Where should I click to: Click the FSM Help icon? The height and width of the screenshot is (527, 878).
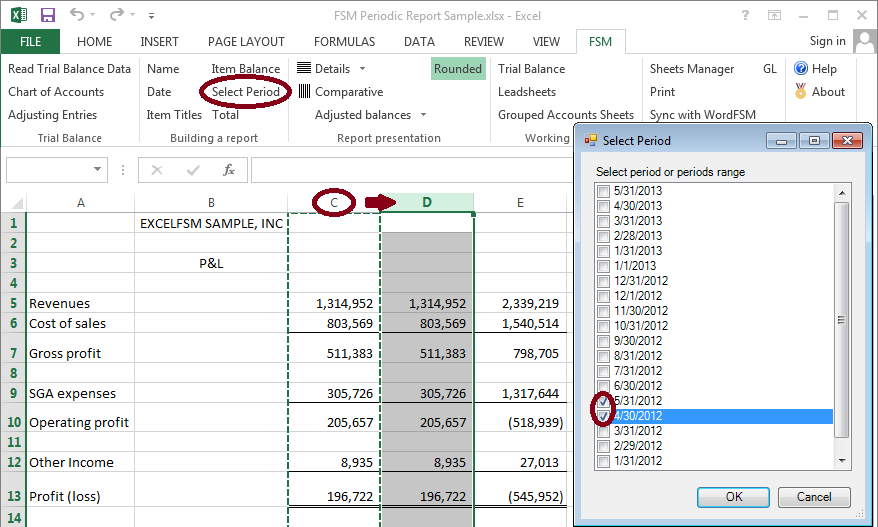click(x=801, y=68)
